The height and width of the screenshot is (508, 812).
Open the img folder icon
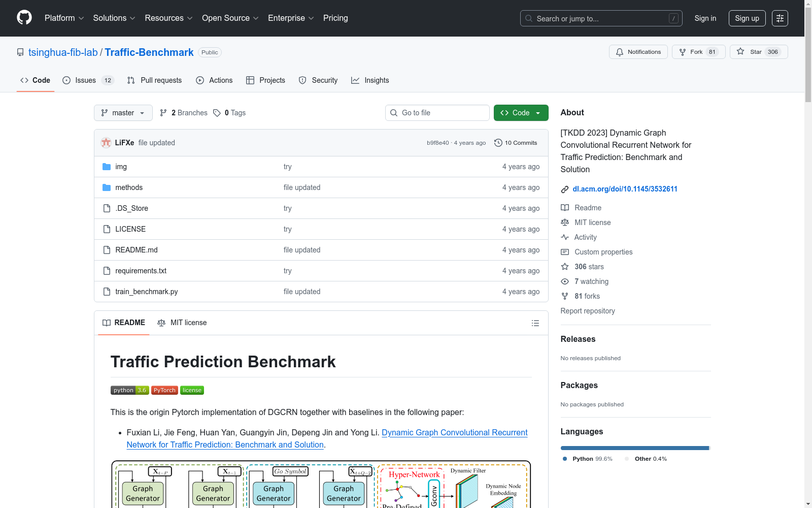tap(107, 167)
